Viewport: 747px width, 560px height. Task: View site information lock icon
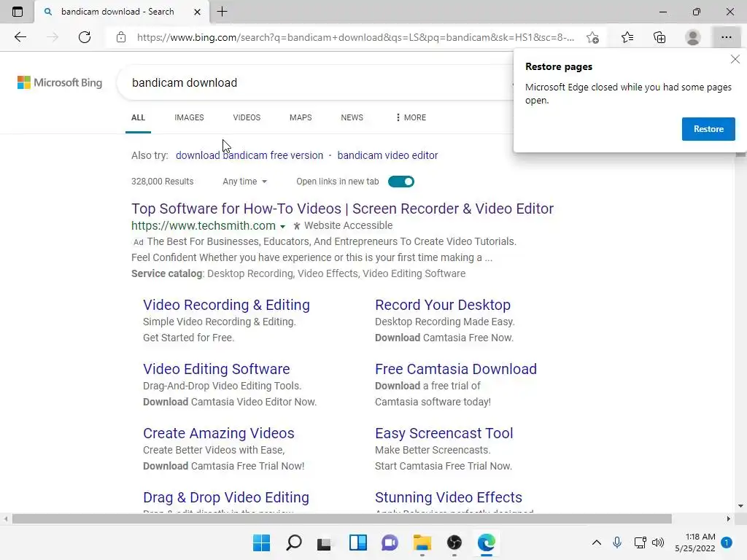pyautogui.click(x=121, y=37)
